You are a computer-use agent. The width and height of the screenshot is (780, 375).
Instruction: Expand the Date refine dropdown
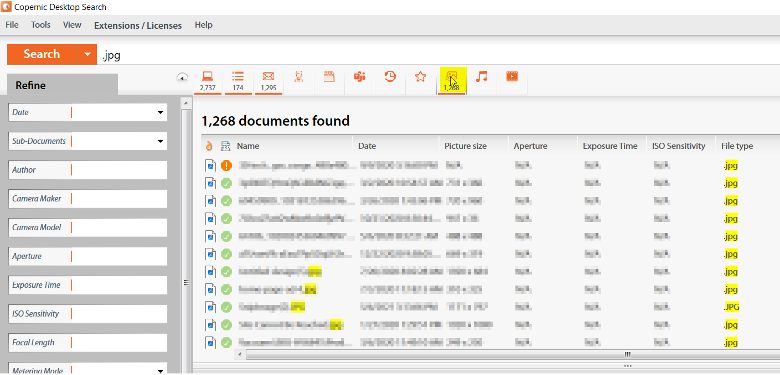(160, 112)
